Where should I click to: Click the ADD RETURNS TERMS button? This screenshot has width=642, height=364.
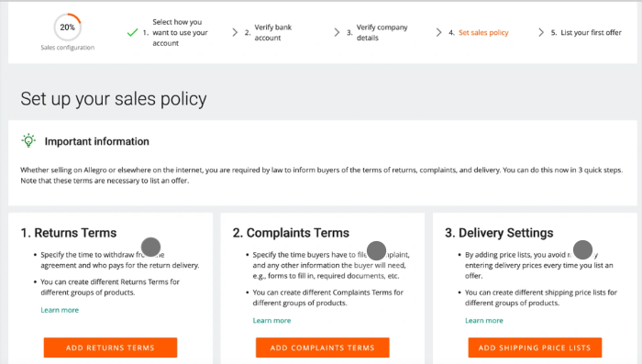[x=110, y=347]
